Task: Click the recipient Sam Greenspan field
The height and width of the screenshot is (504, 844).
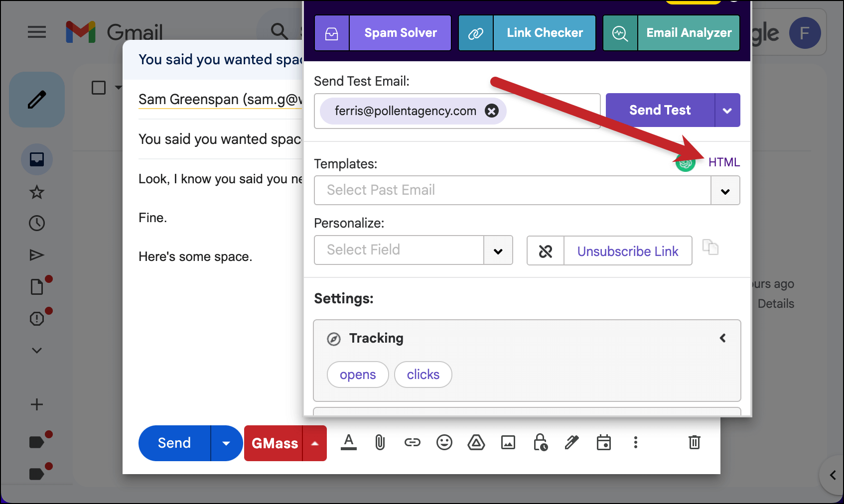Action: pyautogui.click(x=220, y=100)
